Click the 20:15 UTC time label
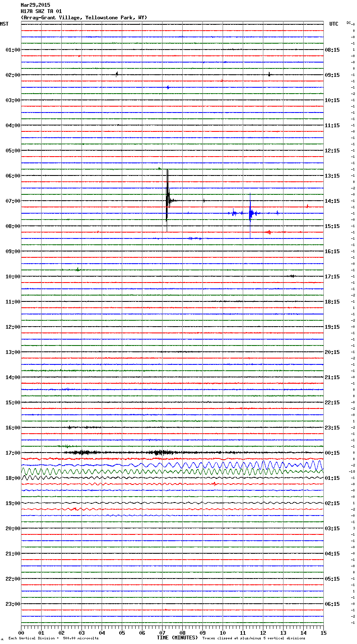Screen dimensions: 357x644 [x=332, y=352]
